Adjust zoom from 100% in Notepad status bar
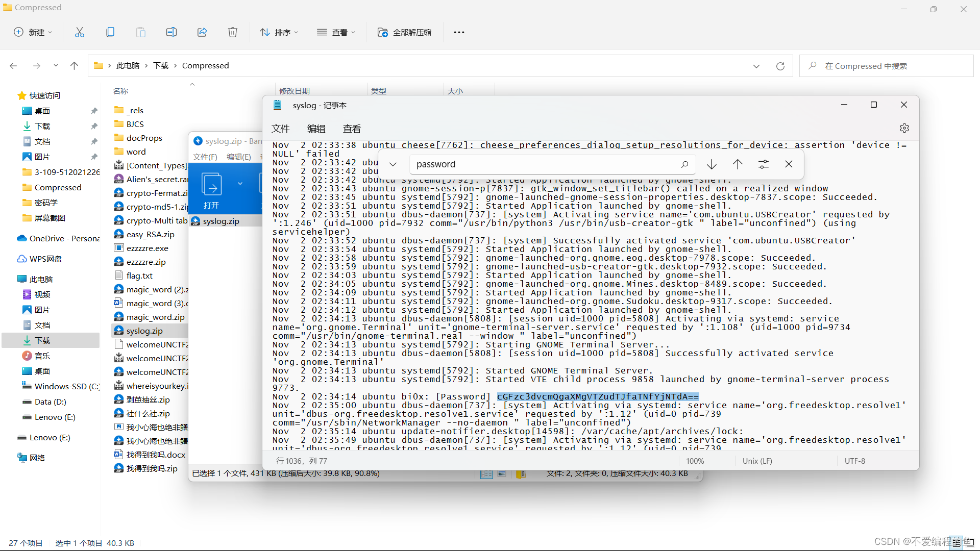This screenshot has height=551, width=980. click(695, 461)
